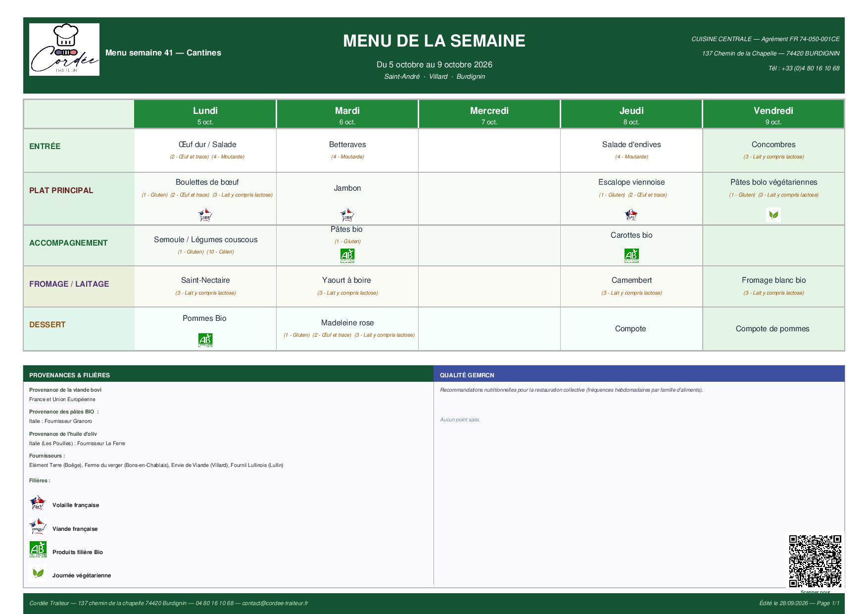Click the French poultry logo under Escalope viennoise
This screenshot has height=614, width=868.
(x=631, y=215)
